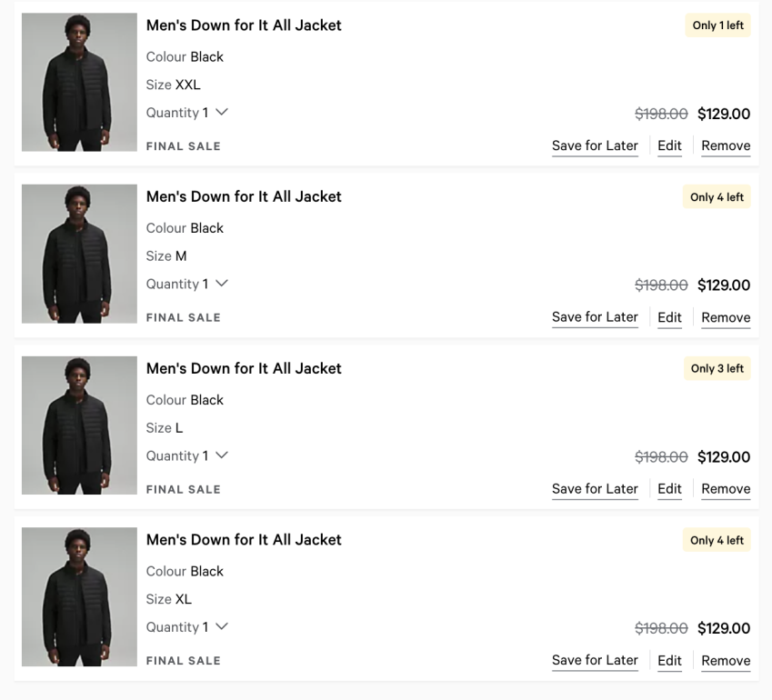Save the size M jacket for later
This screenshot has width=772, height=700.
pos(595,317)
